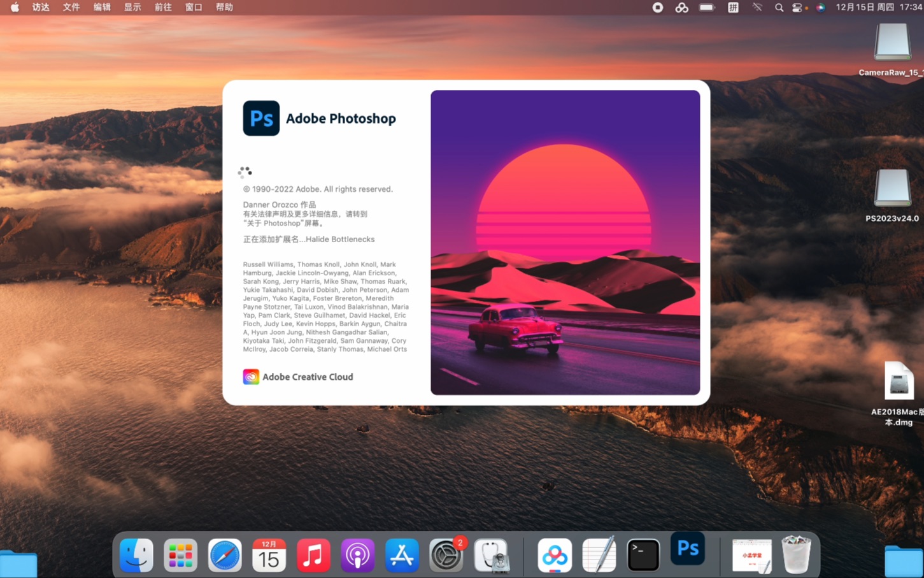The width and height of the screenshot is (924, 578).
Task: Open the 窗口 menu
Action: coord(194,7)
